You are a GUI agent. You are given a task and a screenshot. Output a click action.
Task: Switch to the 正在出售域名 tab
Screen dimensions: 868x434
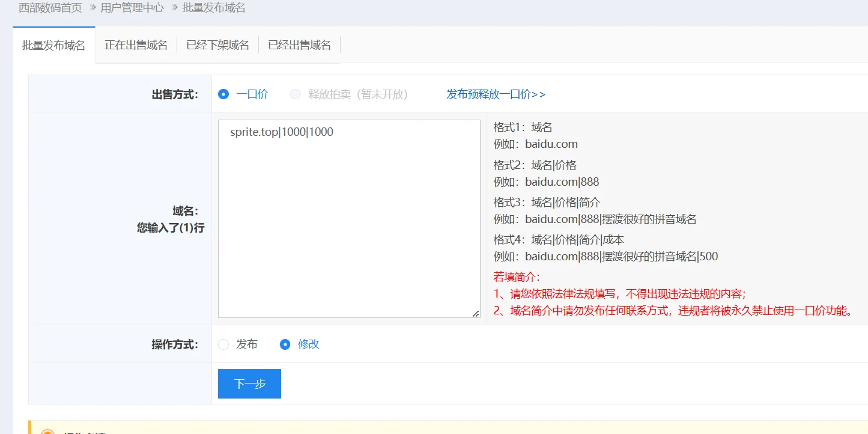pyautogui.click(x=136, y=46)
